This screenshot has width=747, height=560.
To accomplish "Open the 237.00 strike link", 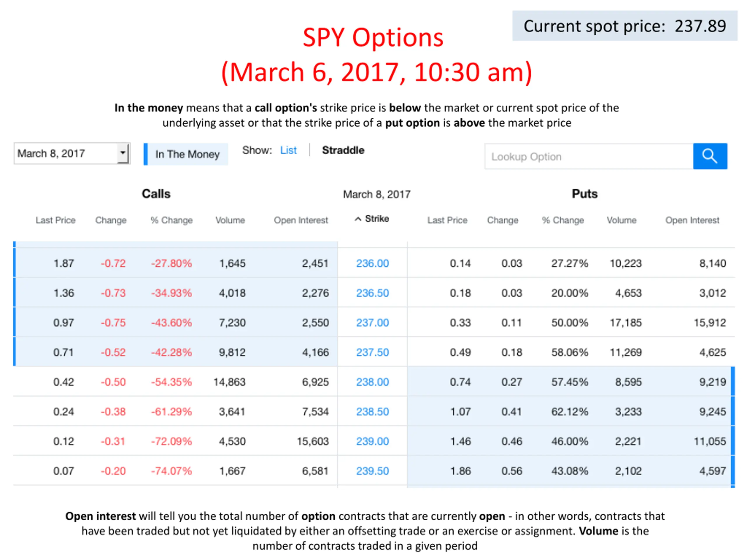I will click(x=373, y=323).
